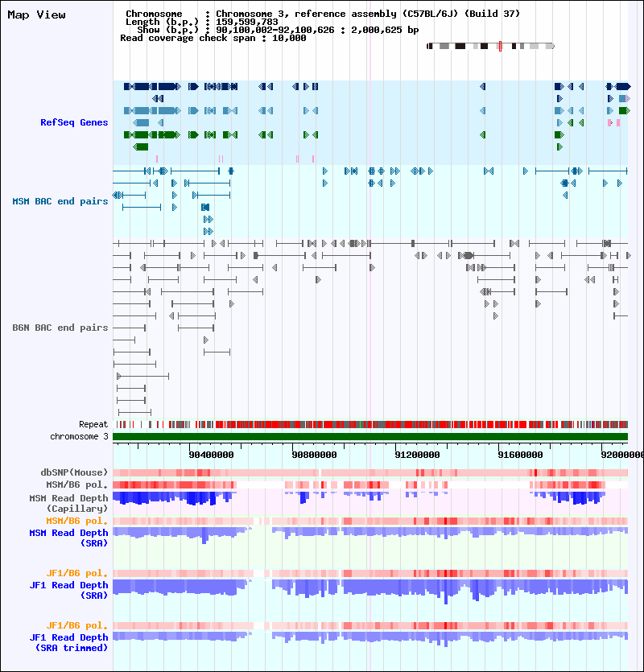
Task: Select the chromosome 3 track label
Action: click(x=79, y=436)
